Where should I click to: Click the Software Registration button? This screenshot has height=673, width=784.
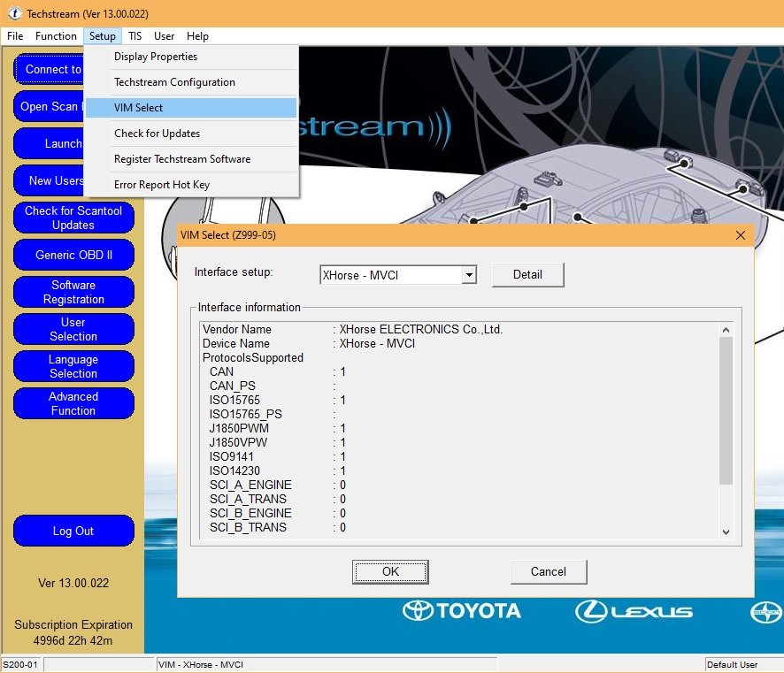(x=73, y=292)
